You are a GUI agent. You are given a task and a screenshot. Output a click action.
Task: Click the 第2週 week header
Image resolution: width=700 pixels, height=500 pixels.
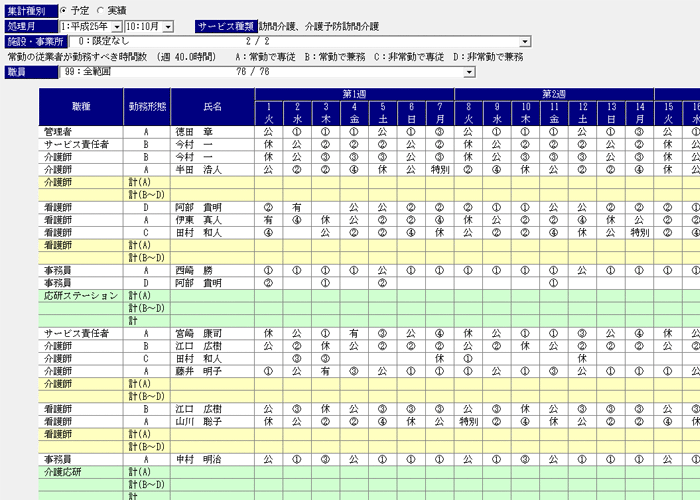click(x=554, y=94)
